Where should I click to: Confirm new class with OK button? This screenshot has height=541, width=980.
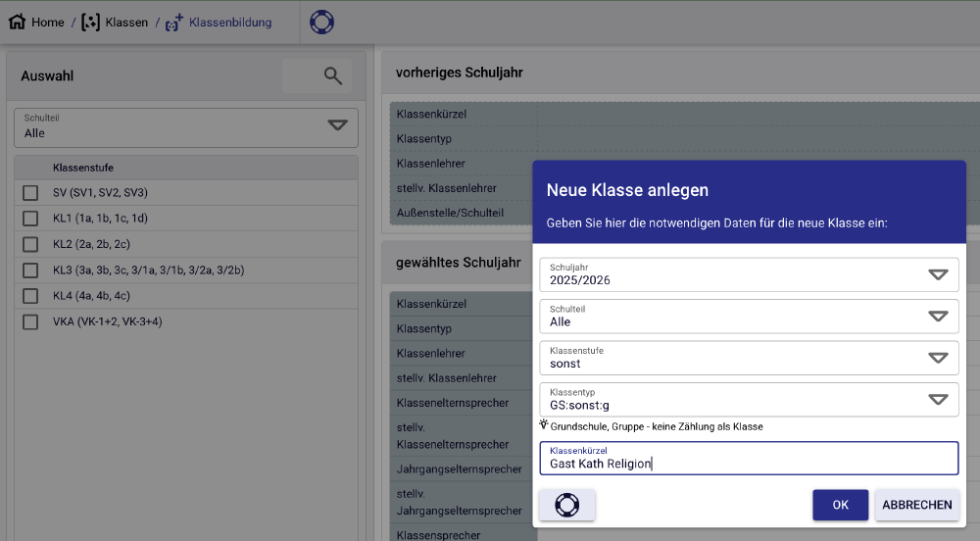(840, 505)
